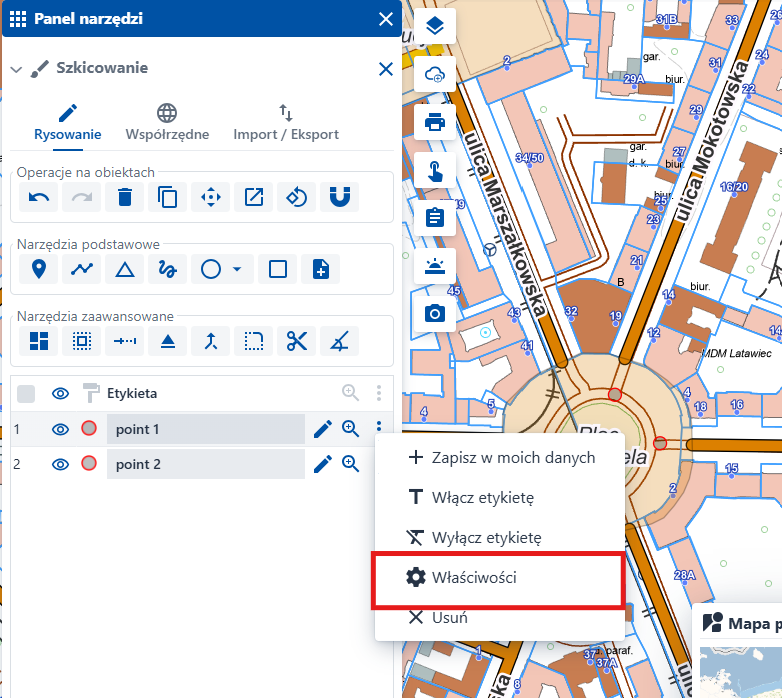This screenshot has width=782, height=698.
Task: Copy objects using the duplicate icon
Action: point(168,197)
